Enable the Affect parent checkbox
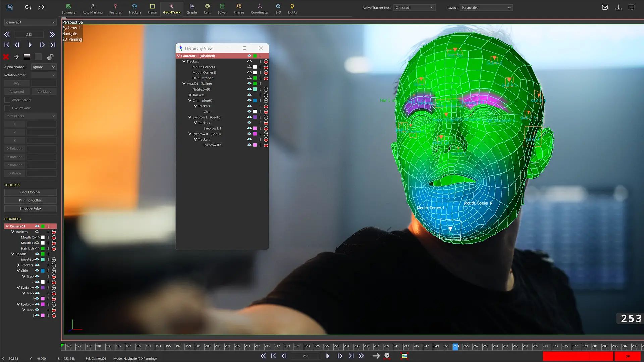This screenshot has height=362, width=644. (x=7, y=100)
